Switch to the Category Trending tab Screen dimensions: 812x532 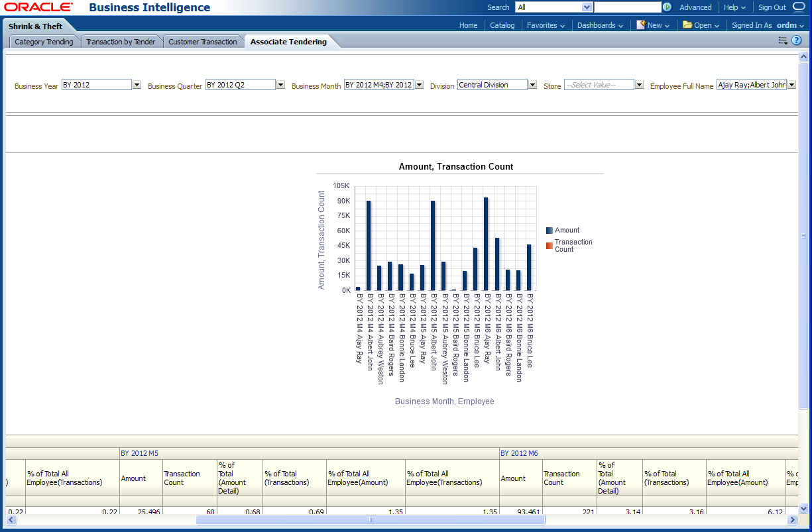click(44, 42)
